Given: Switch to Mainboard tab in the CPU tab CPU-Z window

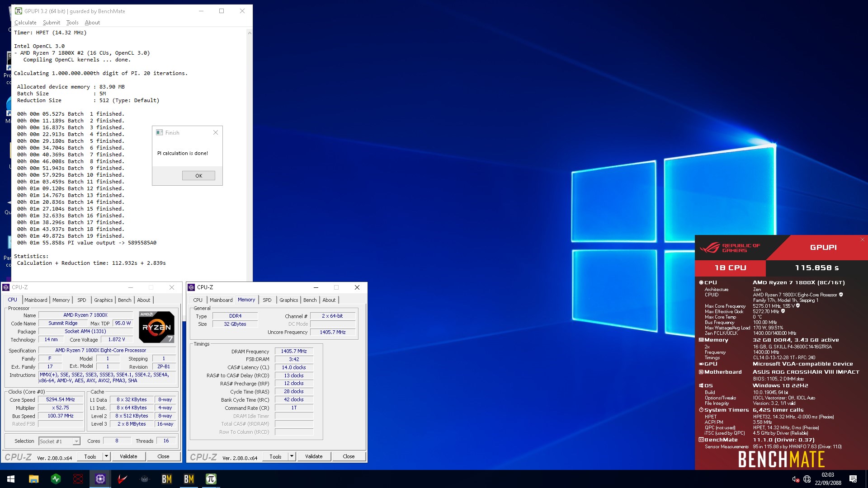Looking at the screenshot, I should pyautogui.click(x=36, y=300).
